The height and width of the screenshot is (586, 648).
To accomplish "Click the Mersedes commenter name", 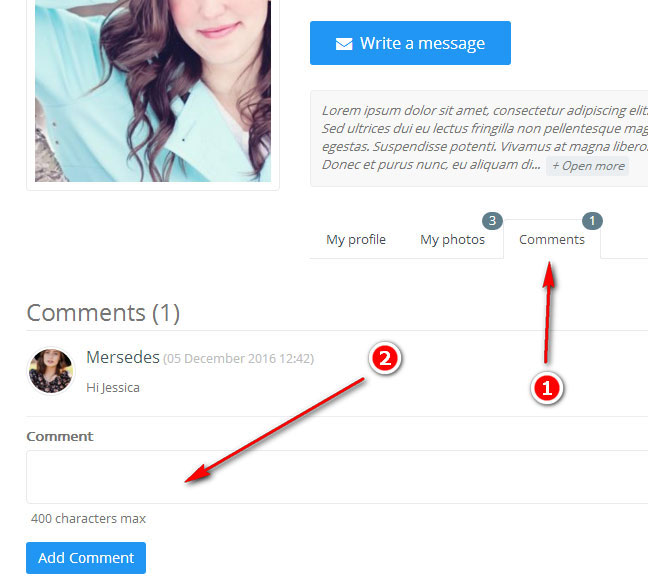I will coord(122,357).
